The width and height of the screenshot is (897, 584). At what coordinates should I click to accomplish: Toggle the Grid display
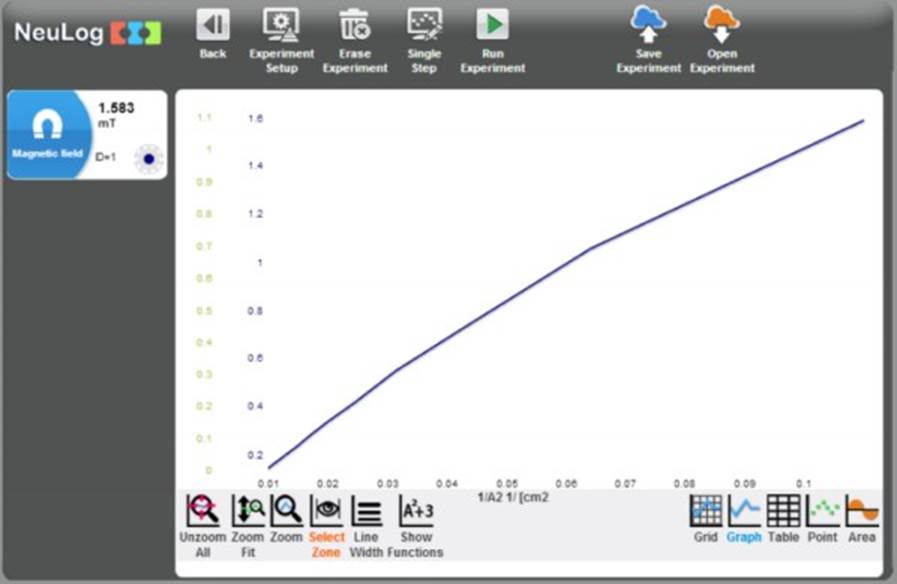pyautogui.click(x=706, y=511)
